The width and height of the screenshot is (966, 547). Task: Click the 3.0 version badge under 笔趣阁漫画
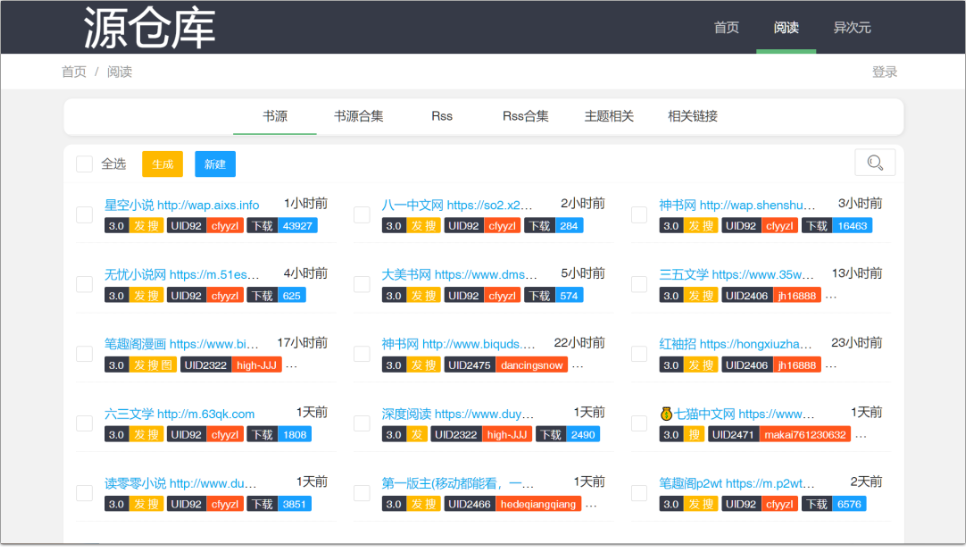pyautogui.click(x=116, y=366)
